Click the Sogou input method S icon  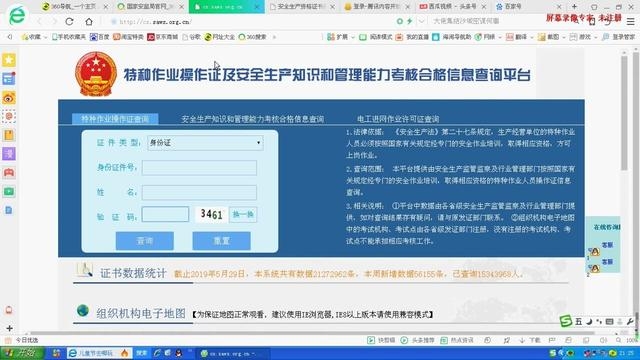click(x=566, y=321)
